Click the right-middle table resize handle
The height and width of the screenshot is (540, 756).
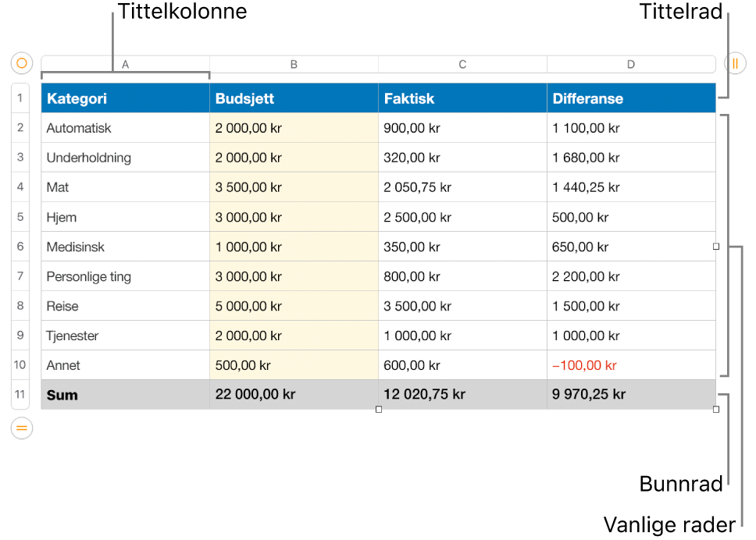pyautogui.click(x=716, y=246)
